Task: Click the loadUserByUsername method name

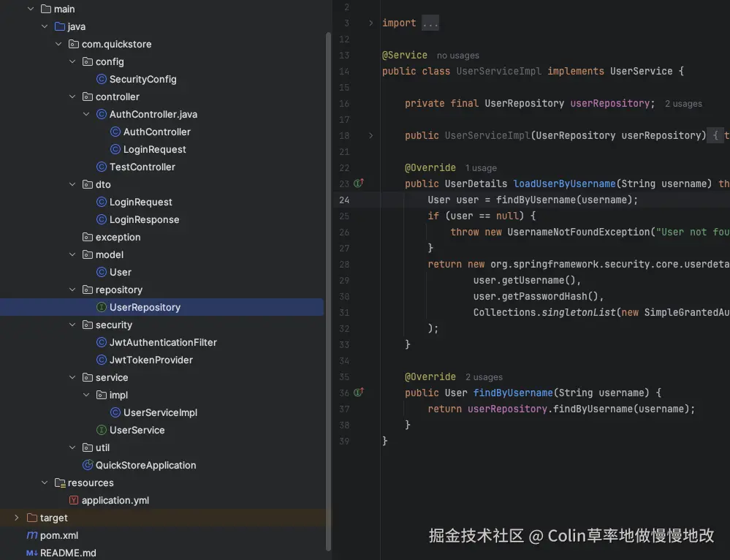Action: click(564, 183)
